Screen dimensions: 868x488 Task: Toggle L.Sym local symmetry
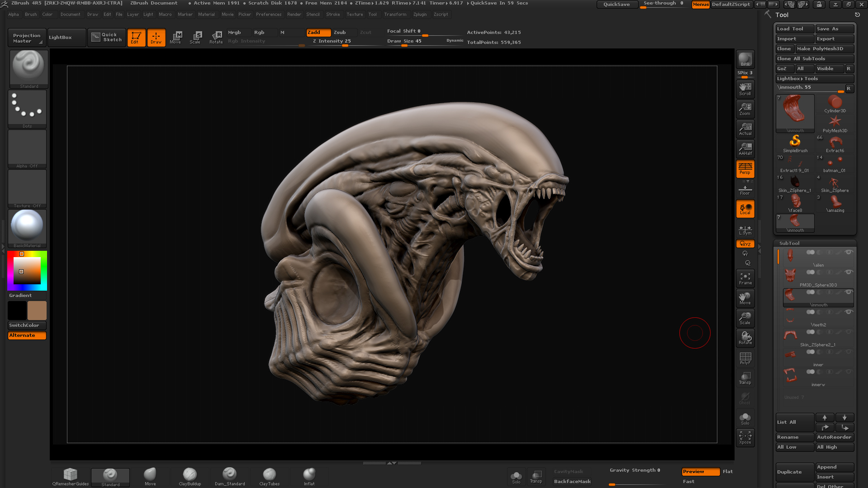745,230
